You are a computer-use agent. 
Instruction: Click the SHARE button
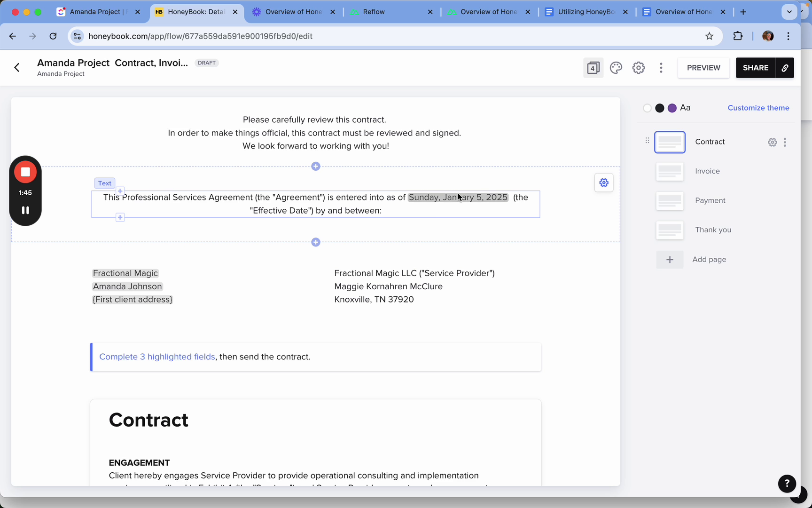[x=756, y=68]
